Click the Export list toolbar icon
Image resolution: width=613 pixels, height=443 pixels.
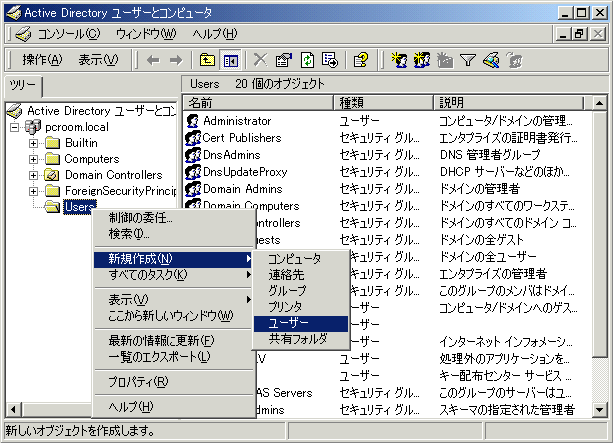click(x=330, y=60)
